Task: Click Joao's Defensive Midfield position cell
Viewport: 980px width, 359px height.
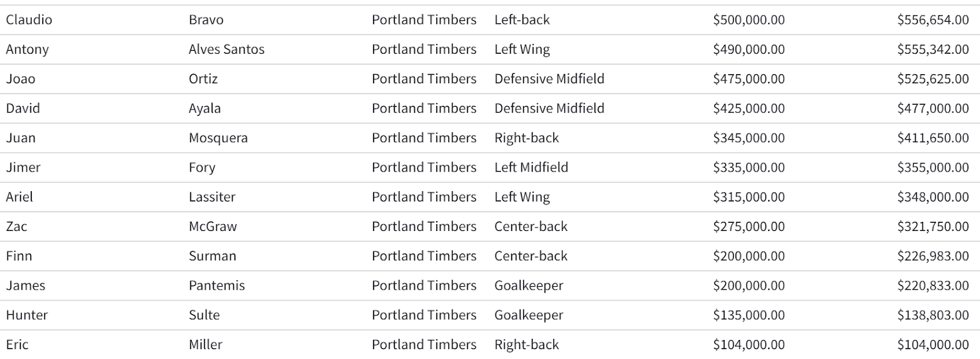Action: point(549,78)
